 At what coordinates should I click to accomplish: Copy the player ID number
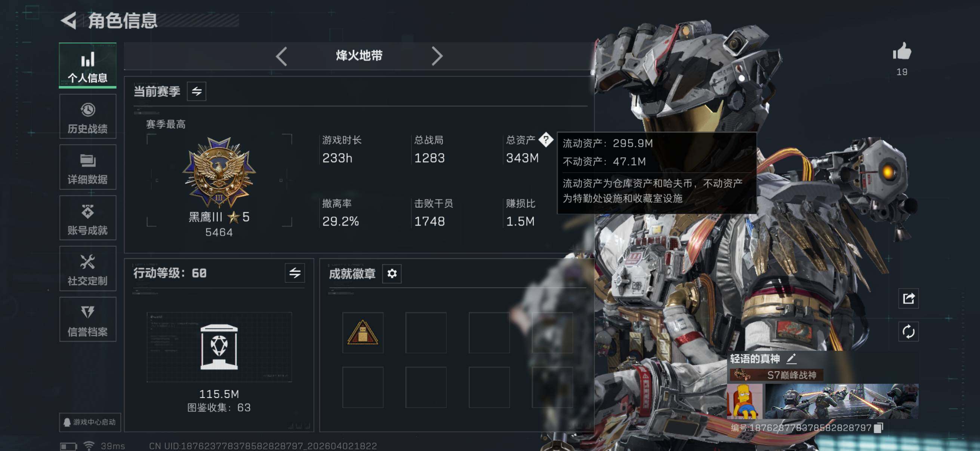pos(878,428)
